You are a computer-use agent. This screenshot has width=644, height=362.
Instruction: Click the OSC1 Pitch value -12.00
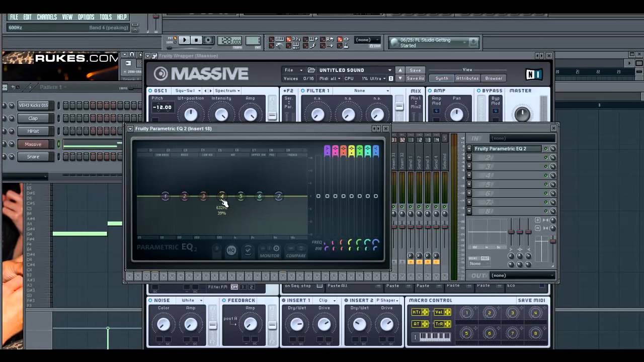click(162, 108)
